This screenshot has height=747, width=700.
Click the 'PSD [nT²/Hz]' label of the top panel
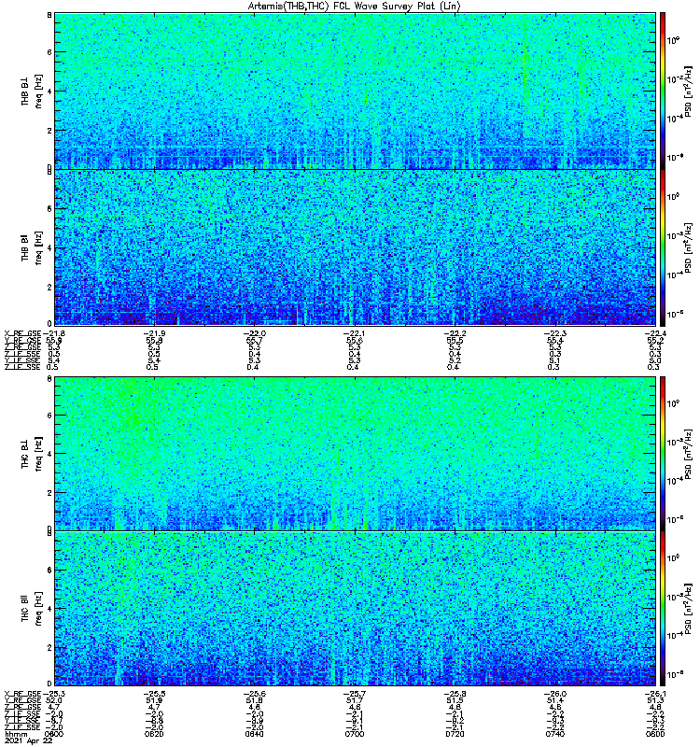click(x=688, y=91)
